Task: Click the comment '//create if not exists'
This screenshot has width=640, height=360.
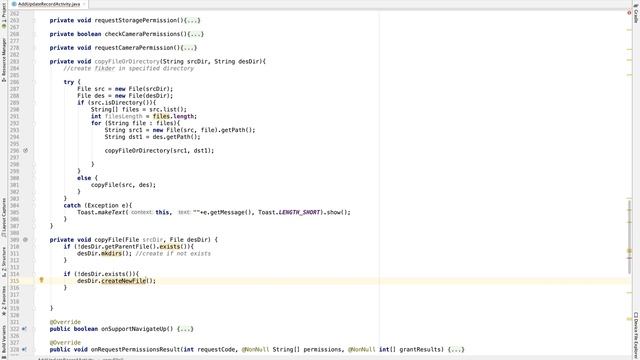Action: [x=173, y=253]
